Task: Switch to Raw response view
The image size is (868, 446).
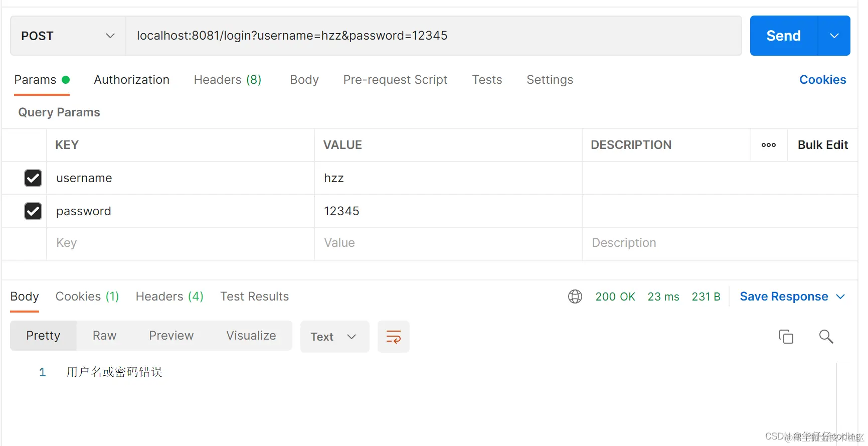Action: 104,336
